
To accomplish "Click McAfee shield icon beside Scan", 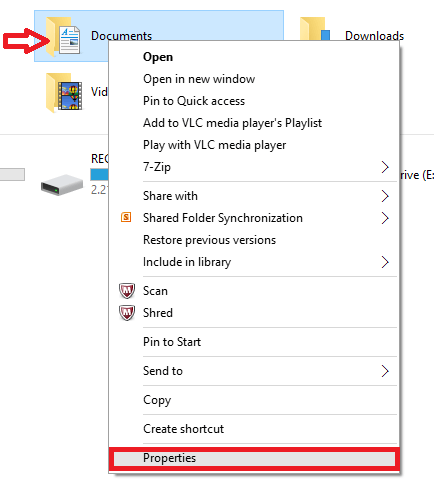I will click(127, 291).
